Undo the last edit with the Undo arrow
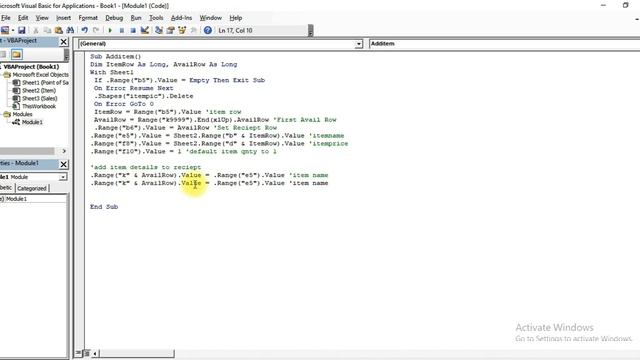The height and width of the screenshot is (360, 640). coord(84,30)
